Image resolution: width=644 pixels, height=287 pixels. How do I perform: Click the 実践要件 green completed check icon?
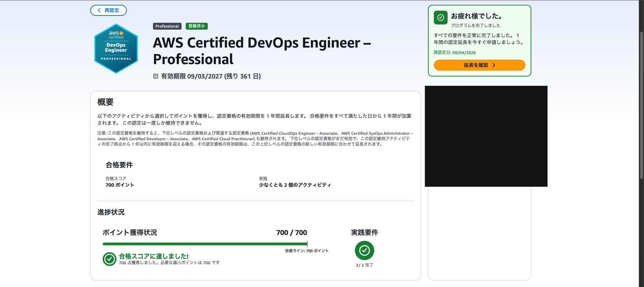[x=365, y=250]
